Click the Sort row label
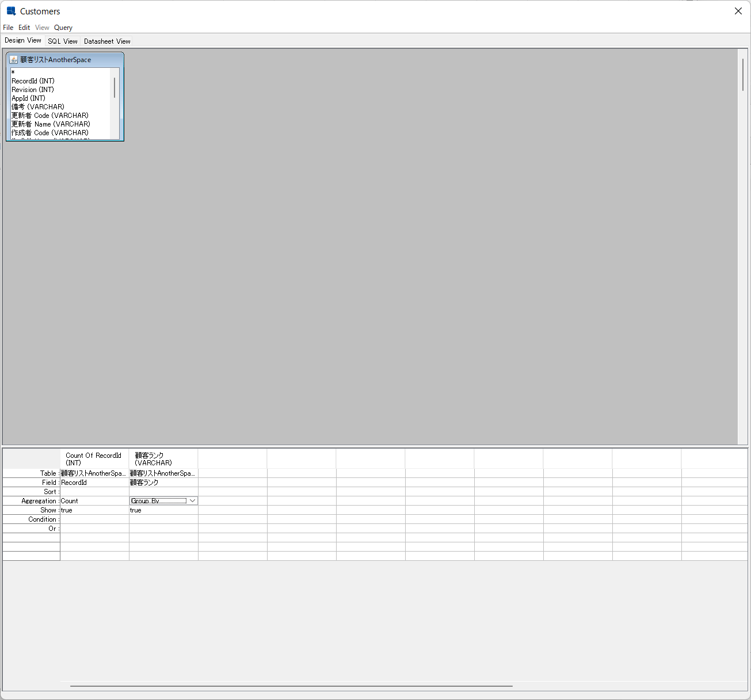The width and height of the screenshot is (751, 700). tap(32, 492)
